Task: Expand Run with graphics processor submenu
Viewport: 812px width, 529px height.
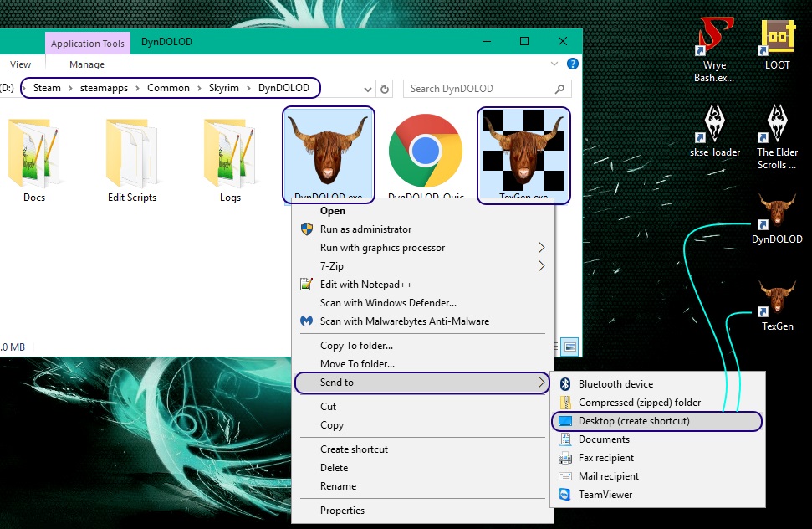Action: pos(422,248)
